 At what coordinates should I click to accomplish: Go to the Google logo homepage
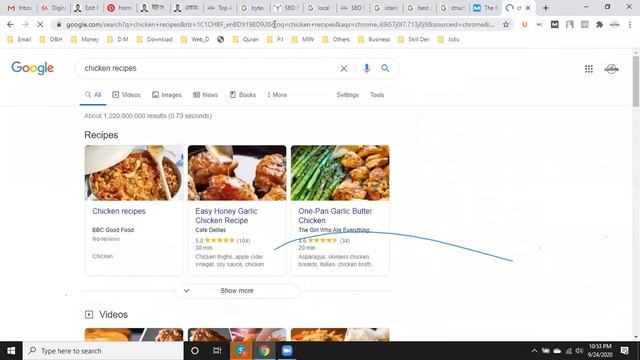click(32, 68)
